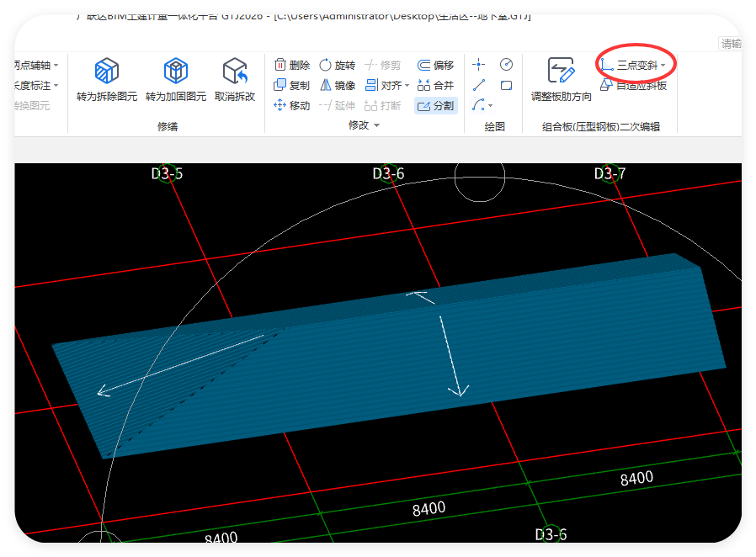The width and height of the screenshot is (756, 557).
Task: Click the 绘图 group label
Action: point(495,126)
